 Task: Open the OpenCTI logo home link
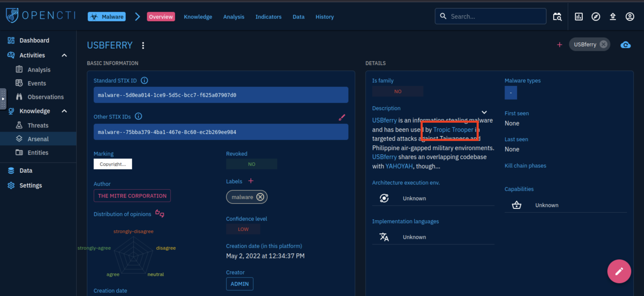click(40, 16)
